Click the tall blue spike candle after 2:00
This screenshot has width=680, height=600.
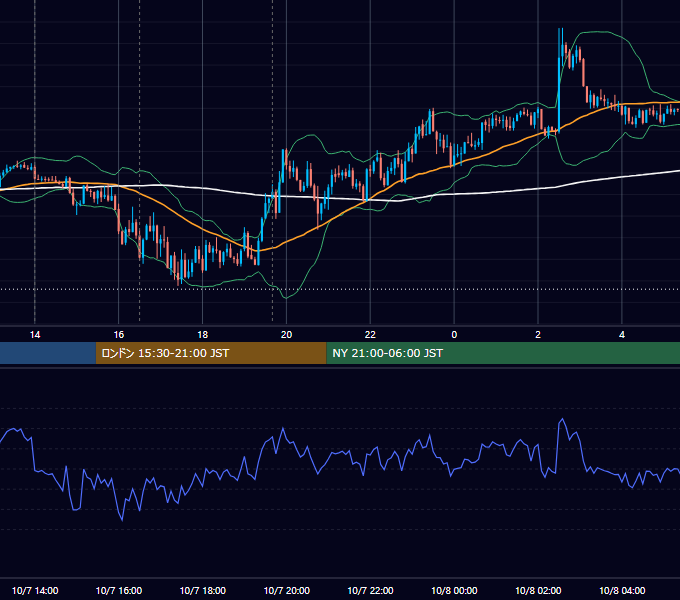coord(559,81)
